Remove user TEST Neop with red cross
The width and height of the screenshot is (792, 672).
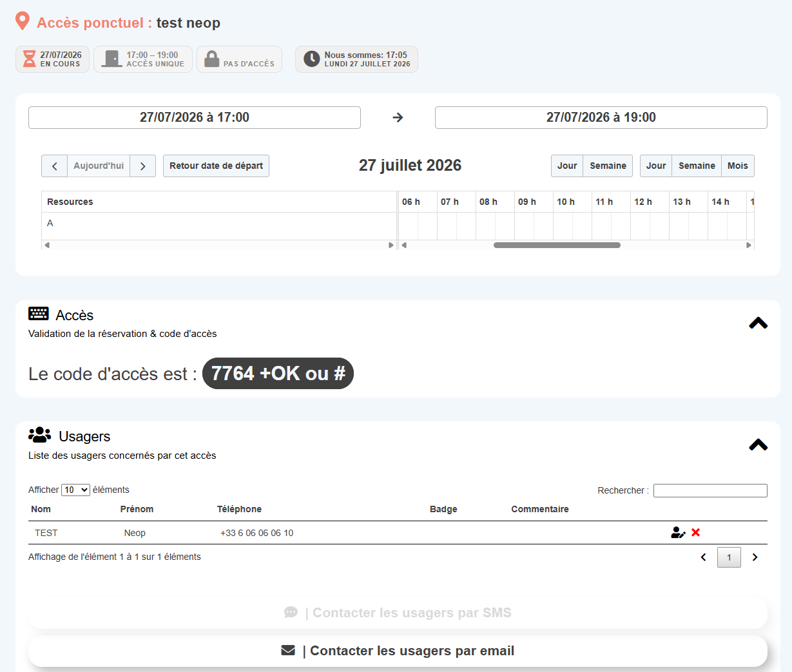(x=695, y=532)
